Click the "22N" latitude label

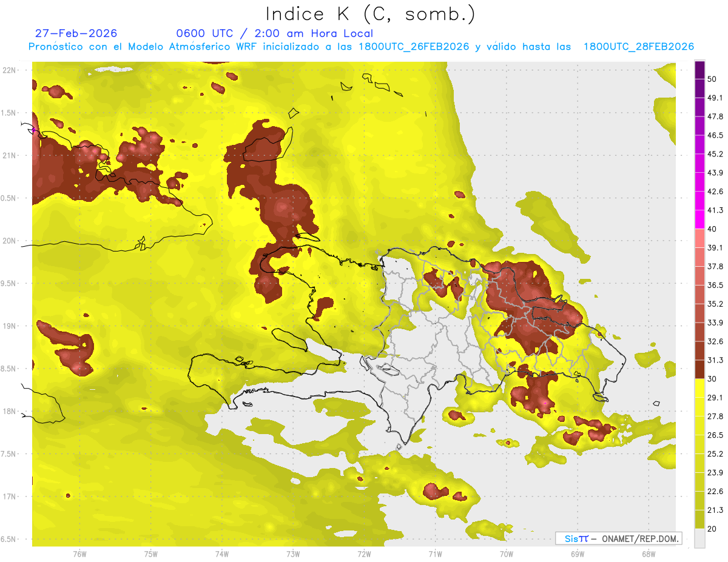10,70
